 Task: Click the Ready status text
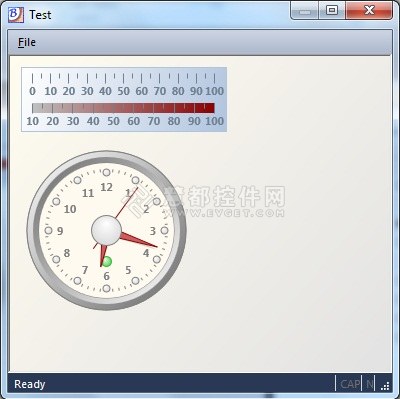[x=29, y=384]
